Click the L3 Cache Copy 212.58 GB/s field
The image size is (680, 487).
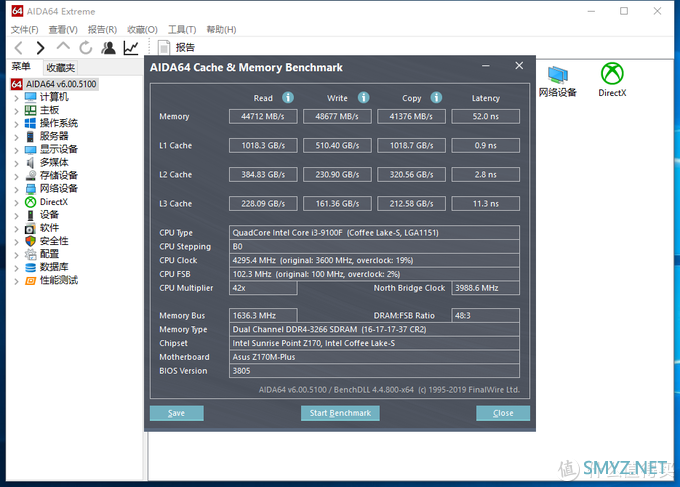pos(411,203)
